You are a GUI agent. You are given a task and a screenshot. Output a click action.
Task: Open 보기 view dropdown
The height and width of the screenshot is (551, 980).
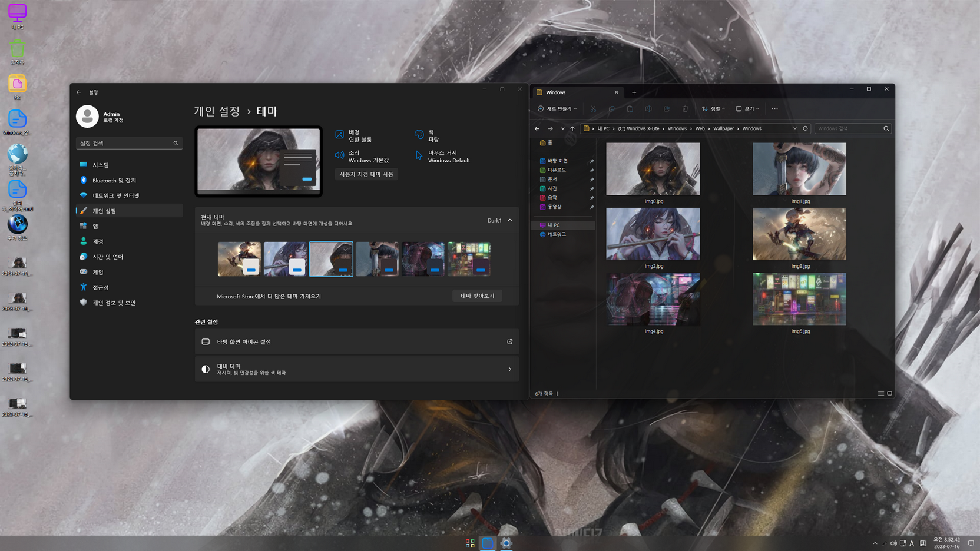[747, 109]
